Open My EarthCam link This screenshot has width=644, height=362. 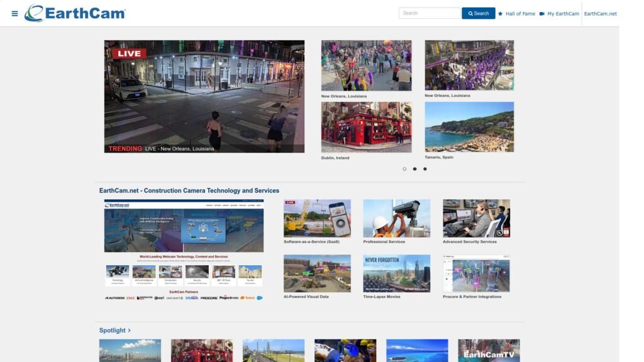coord(563,14)
